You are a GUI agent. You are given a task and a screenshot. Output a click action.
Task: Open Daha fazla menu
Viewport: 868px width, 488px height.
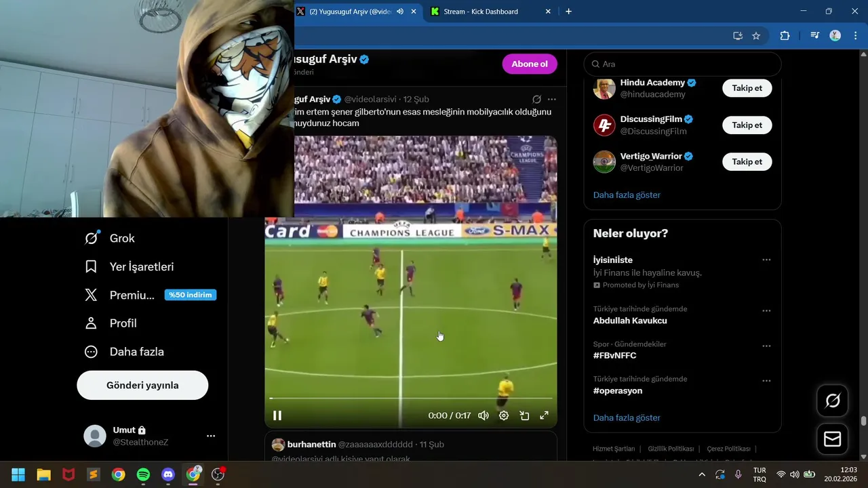(124, 352)
